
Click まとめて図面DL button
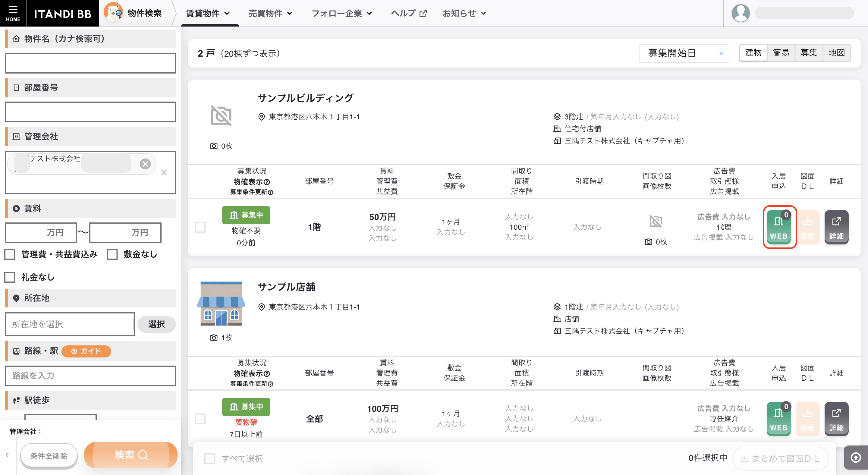click(x=780, y=458)
